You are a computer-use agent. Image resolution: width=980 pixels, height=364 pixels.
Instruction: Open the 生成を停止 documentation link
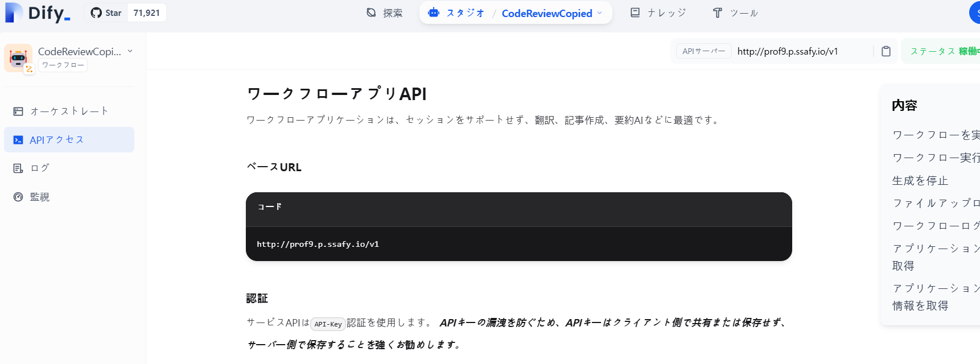pyautogui.click(x=919, y=180)
